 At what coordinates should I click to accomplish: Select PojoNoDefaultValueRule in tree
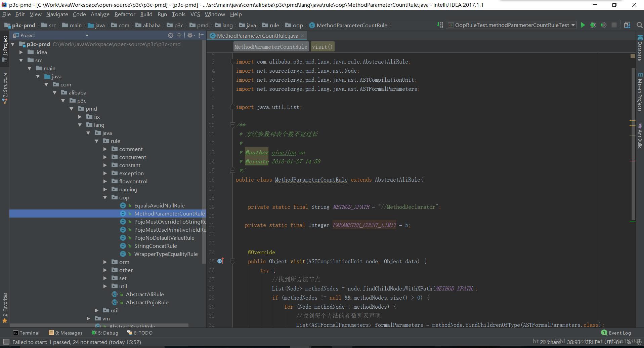[x=164, y=238]
